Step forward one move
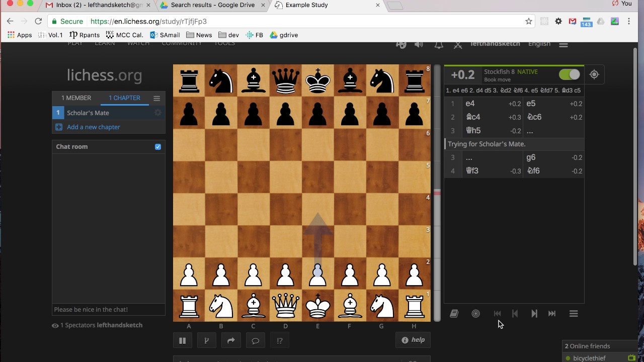This screenshot has height=362, width=644. [x=534, y=314]
